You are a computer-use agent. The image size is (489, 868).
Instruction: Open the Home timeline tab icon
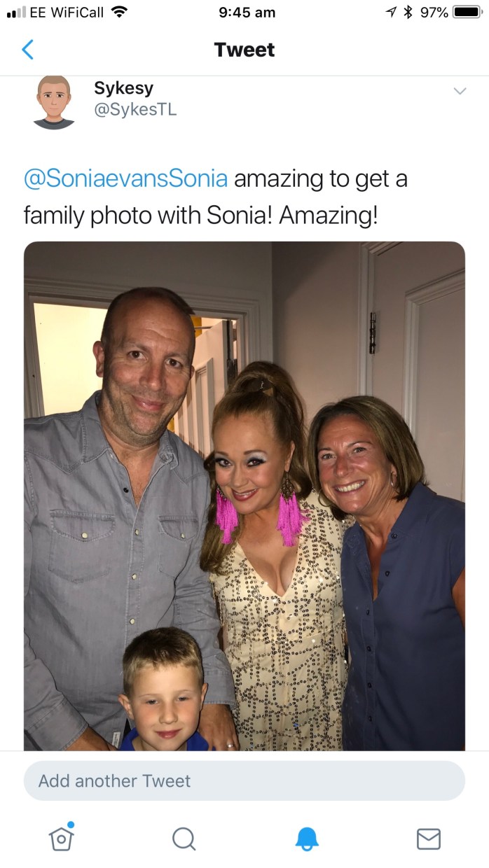[62, 836]
